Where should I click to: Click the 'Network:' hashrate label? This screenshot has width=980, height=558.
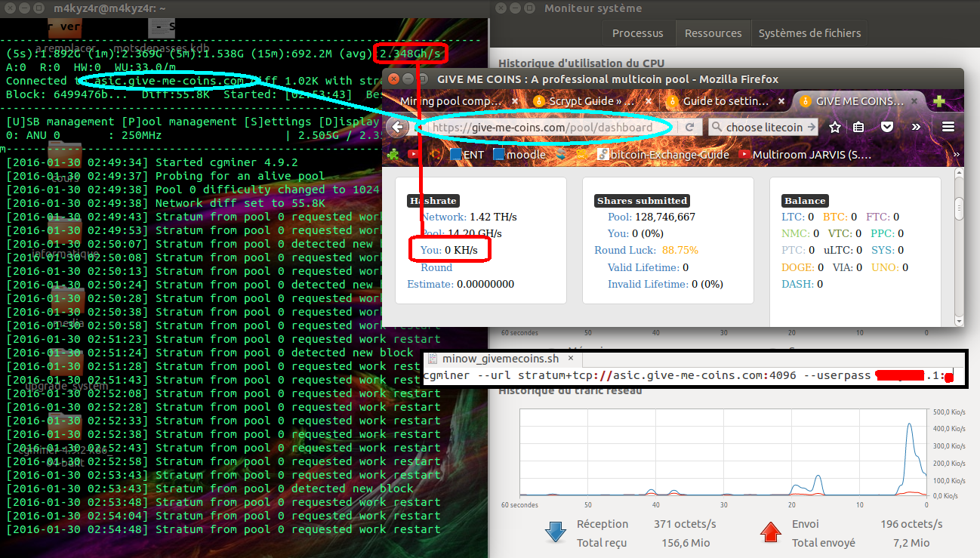[x=444, y=217]
